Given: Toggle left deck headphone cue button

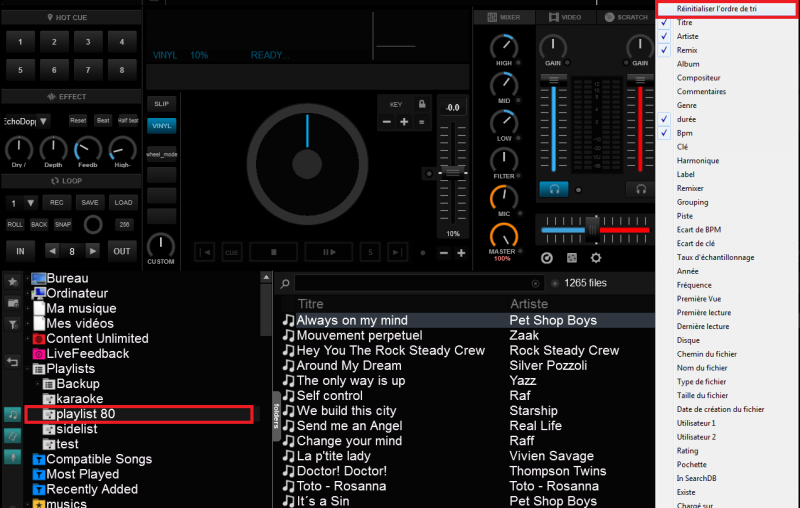Looking at the screenshot, I should click(x=554, y=189).
